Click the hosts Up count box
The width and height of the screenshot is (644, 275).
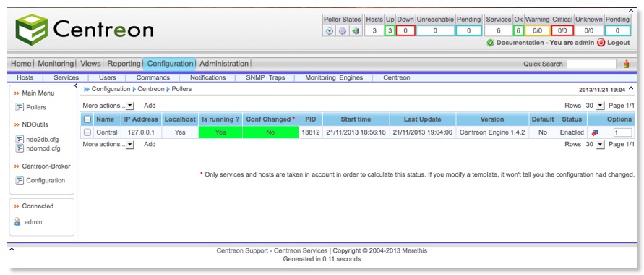pos(390,31)
